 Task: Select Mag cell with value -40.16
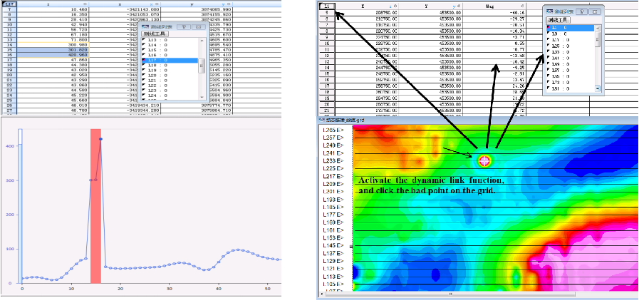[x=494, y=12]
